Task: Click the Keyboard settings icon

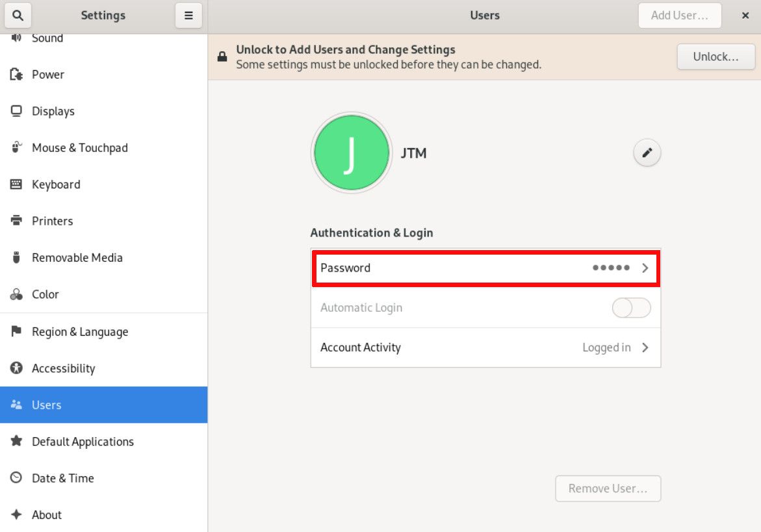Action: point(16,184)
